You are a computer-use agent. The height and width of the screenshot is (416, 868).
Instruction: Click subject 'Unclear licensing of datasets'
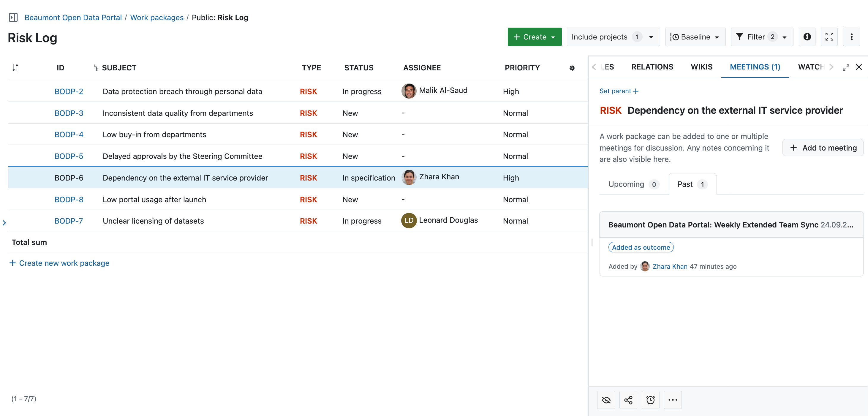153,221
